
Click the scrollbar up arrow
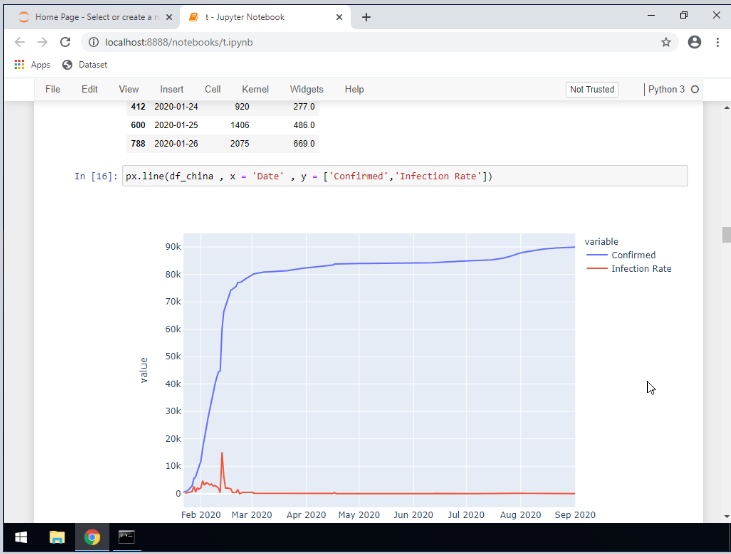point(726,108)
